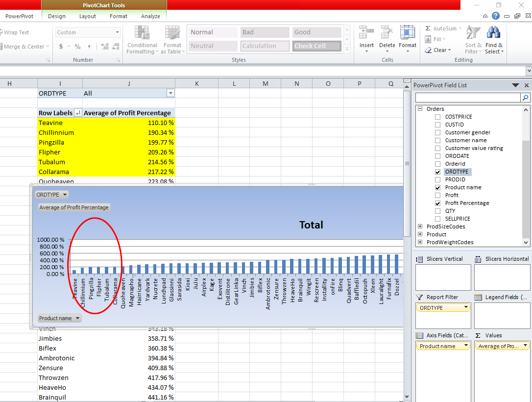Click the AutoSum icon
This screenshot has height=402, width=532.
pos(428,28)
